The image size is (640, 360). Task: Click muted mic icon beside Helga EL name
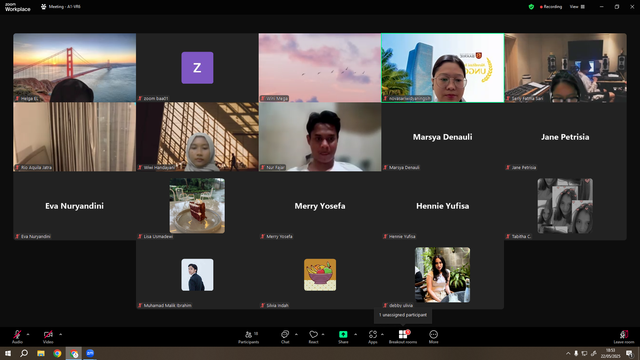pyautogui.click(x=18, y=98)
